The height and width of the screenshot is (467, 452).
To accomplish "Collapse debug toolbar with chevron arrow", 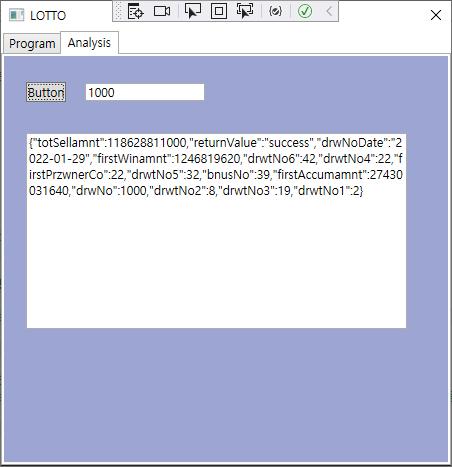I will [329, 11].
